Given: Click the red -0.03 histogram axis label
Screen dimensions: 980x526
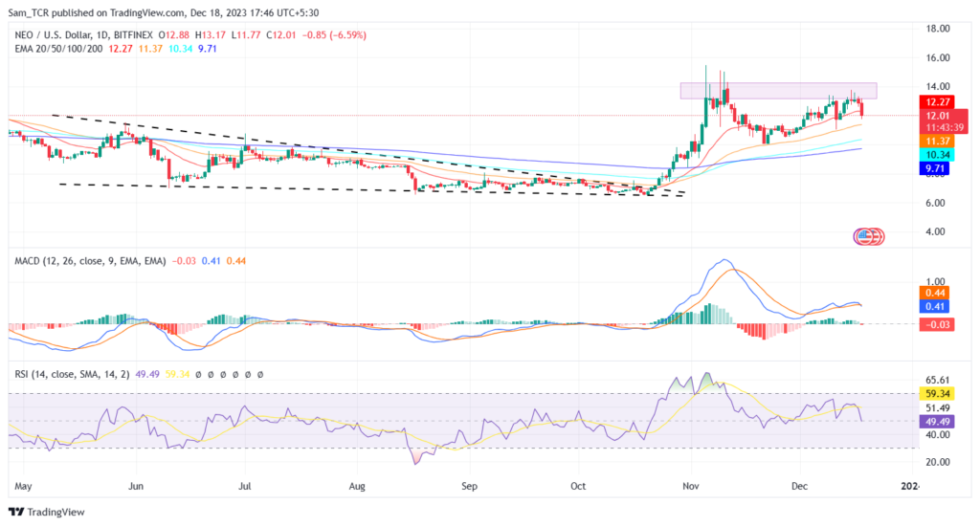Looking at the screenshot, I should (x=938, y=325).
